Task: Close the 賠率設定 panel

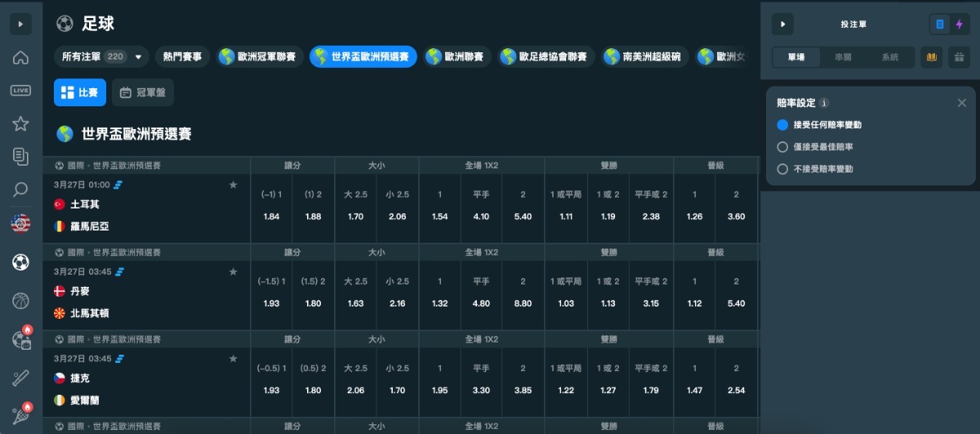Action: click(x=961, y=103)
